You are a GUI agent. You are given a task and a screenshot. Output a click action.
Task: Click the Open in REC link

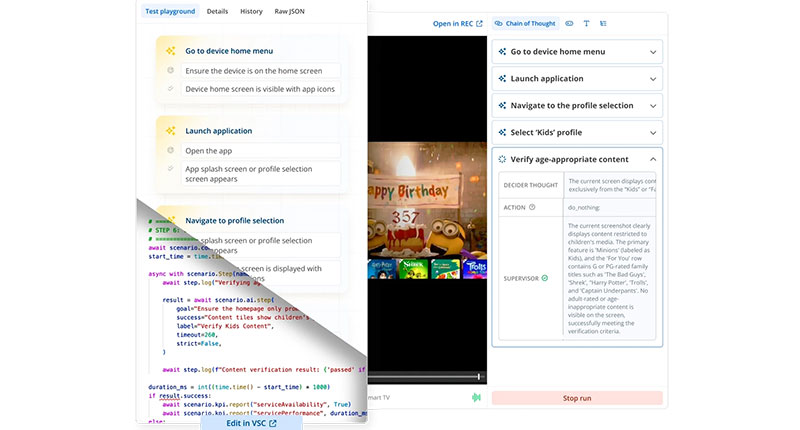[x=457, y=23]
